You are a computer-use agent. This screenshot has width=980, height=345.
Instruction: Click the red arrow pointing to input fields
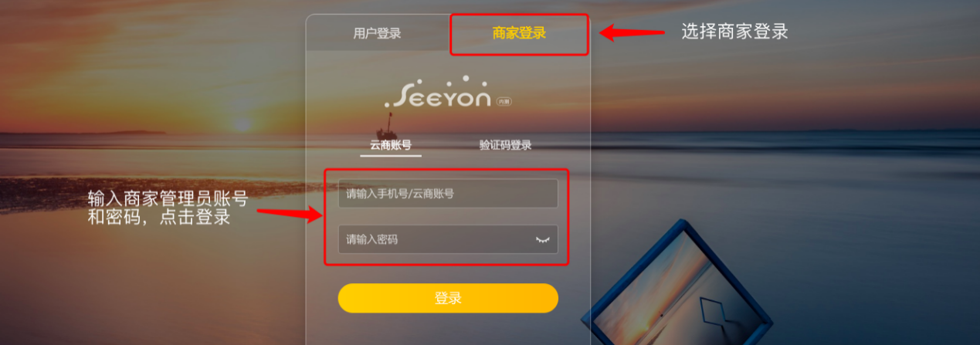[288, 213]
